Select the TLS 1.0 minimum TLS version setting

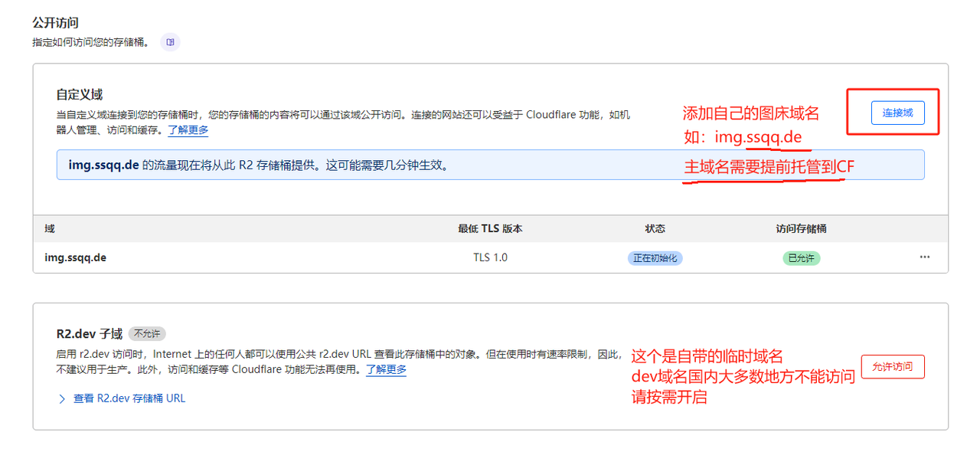[490, 257]
